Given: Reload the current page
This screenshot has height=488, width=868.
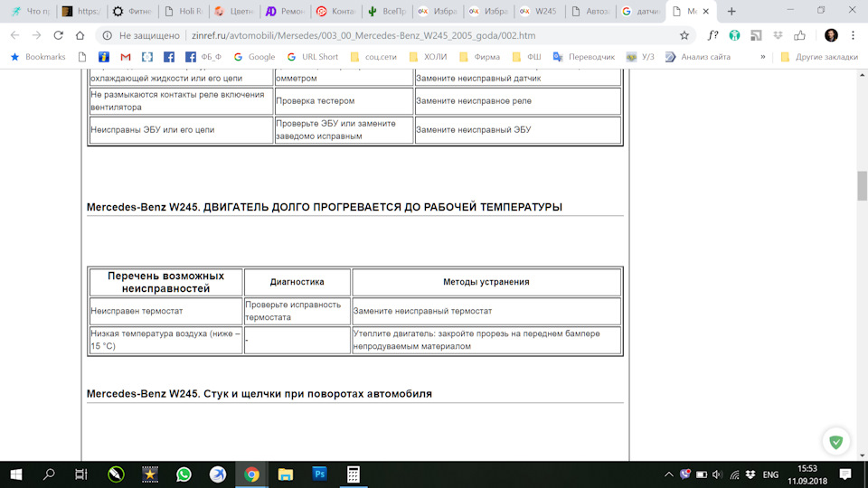Looking at the screenshot, I should tap(58, 35).
